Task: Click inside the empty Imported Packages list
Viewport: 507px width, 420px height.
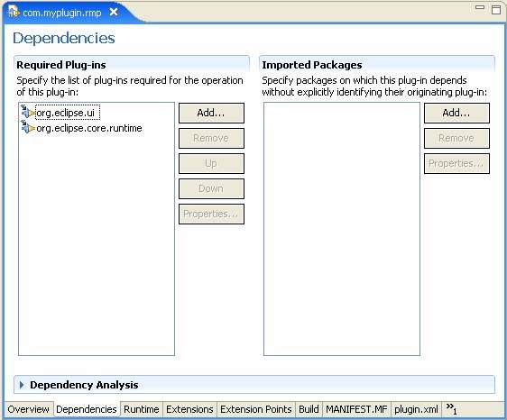Action: tap(342, 229)
